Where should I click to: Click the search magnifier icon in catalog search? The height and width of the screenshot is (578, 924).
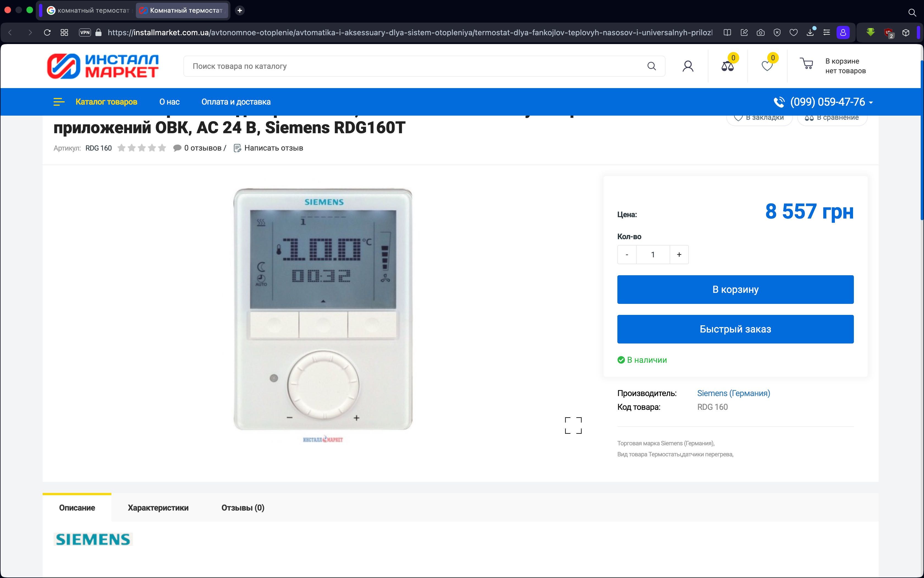click(651, 66)
